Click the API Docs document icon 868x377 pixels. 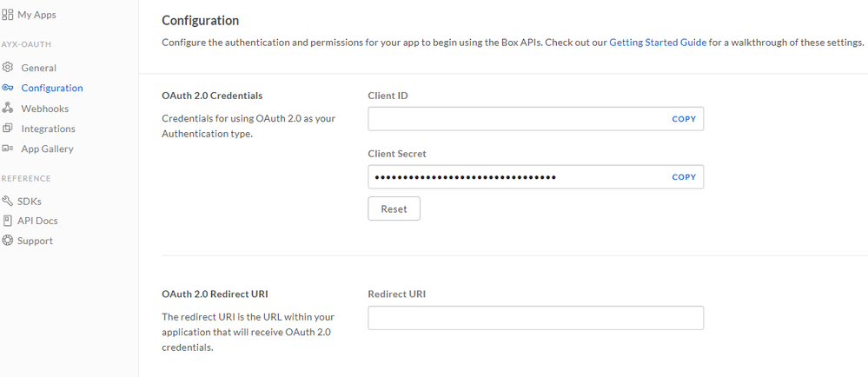tap(8, 221)
